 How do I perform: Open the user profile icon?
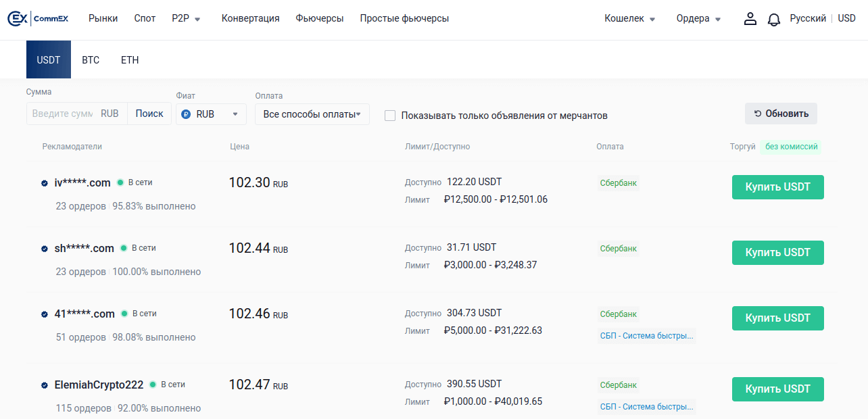tap(750, 19)
